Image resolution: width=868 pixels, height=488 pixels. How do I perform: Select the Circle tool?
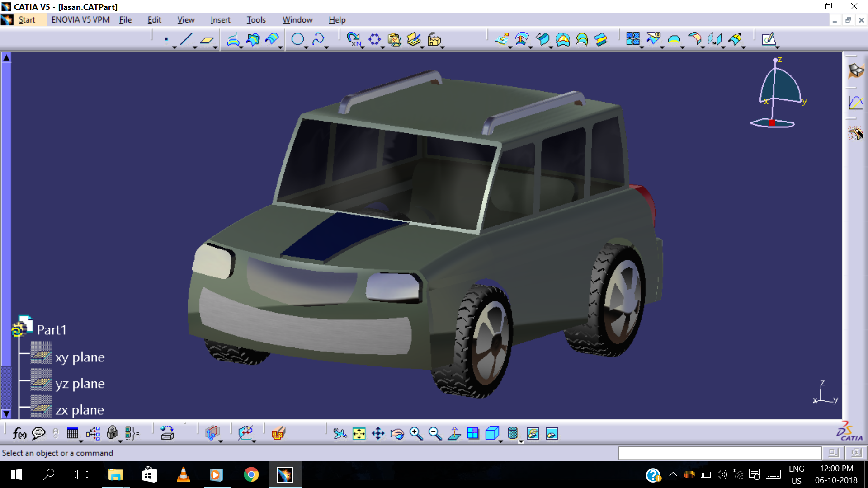tap(297, 40)
